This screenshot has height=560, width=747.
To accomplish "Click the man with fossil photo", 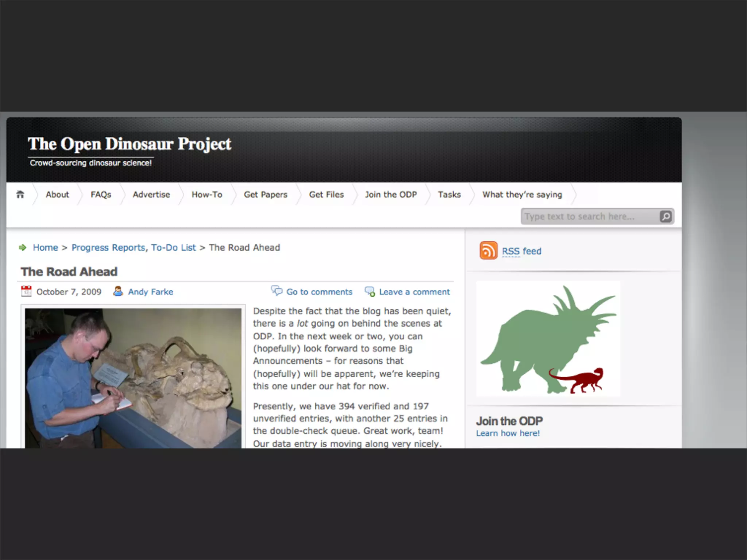I will 133,378.
